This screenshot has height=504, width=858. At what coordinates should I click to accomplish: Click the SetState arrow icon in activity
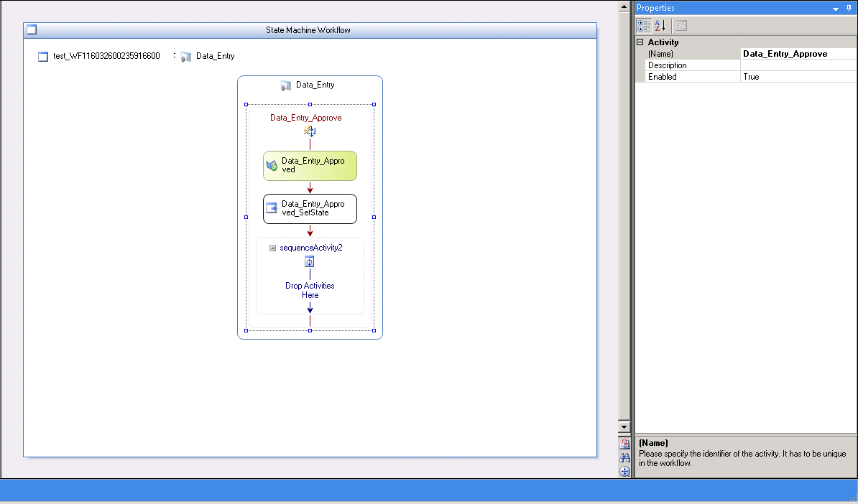point(272,208)
